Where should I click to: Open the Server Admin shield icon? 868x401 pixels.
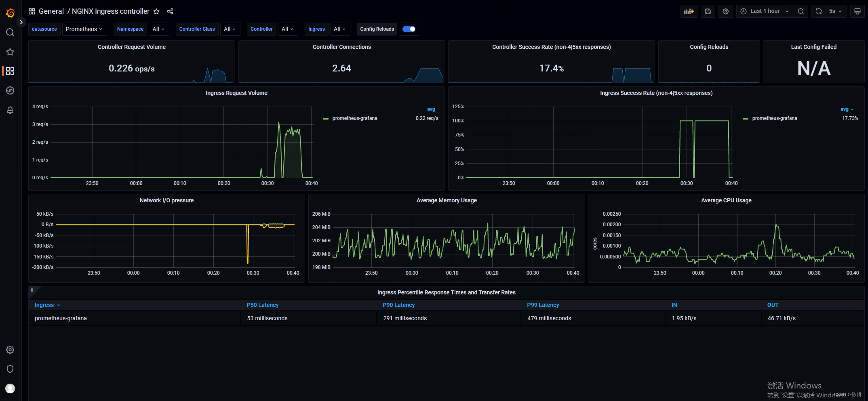(10, 369)
